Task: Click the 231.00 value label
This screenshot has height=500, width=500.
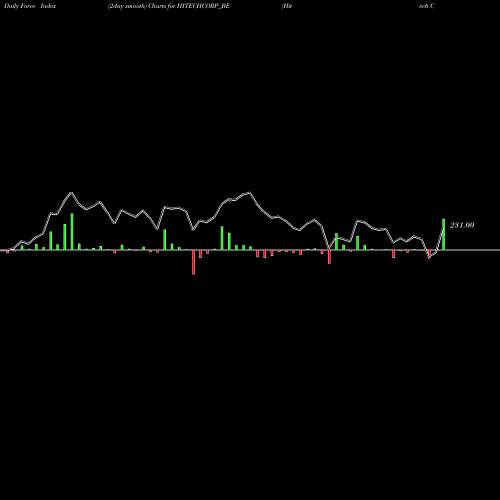Action: [x=462, y=225]
